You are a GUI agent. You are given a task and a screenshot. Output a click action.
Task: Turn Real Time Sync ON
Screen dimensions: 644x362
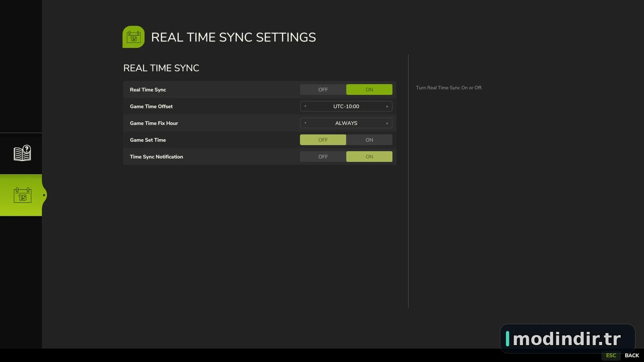point(369,90)
